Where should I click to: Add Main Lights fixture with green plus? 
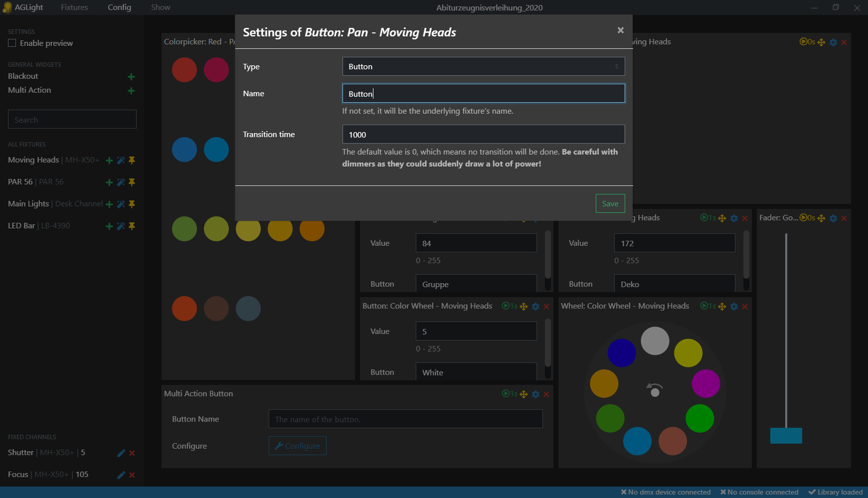pyautogui.click(x=109, y=204)
